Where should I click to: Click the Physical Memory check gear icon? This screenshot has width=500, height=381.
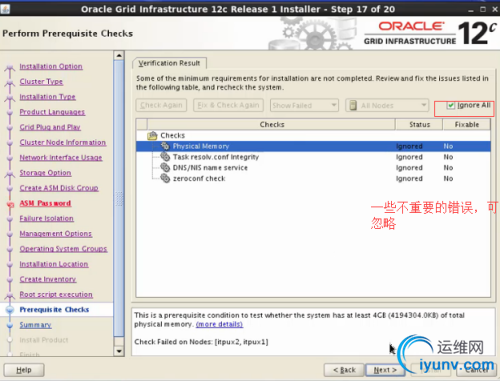click(x=165, y=146)
